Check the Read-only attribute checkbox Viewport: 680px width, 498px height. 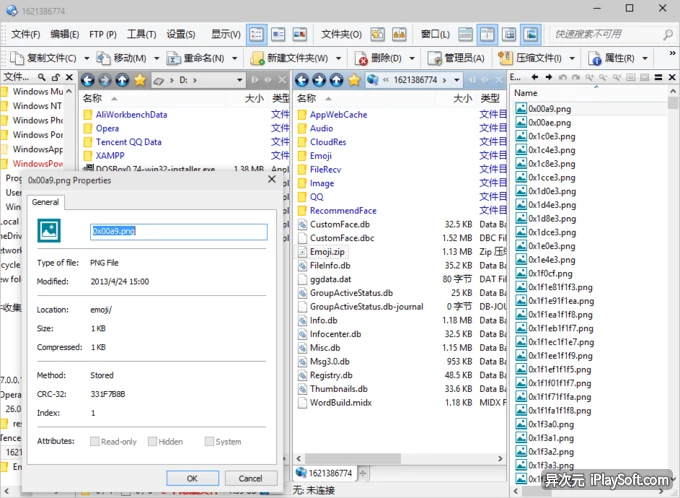coord(96,441)
